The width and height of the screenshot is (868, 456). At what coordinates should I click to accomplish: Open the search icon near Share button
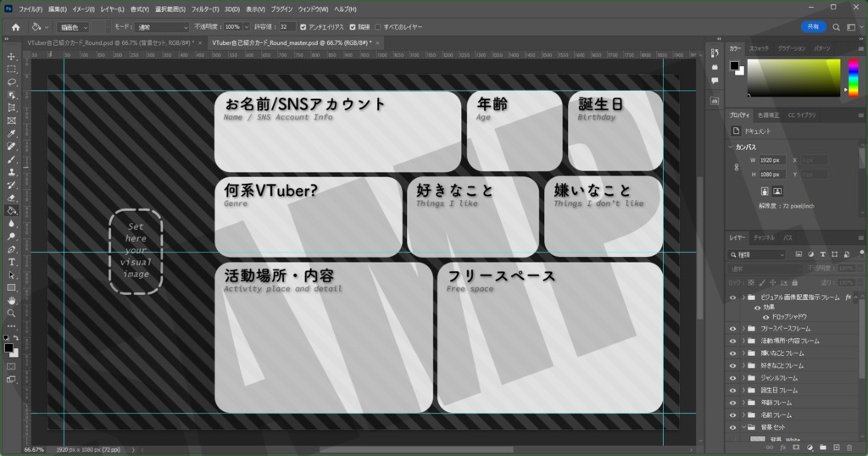(836, 27)
